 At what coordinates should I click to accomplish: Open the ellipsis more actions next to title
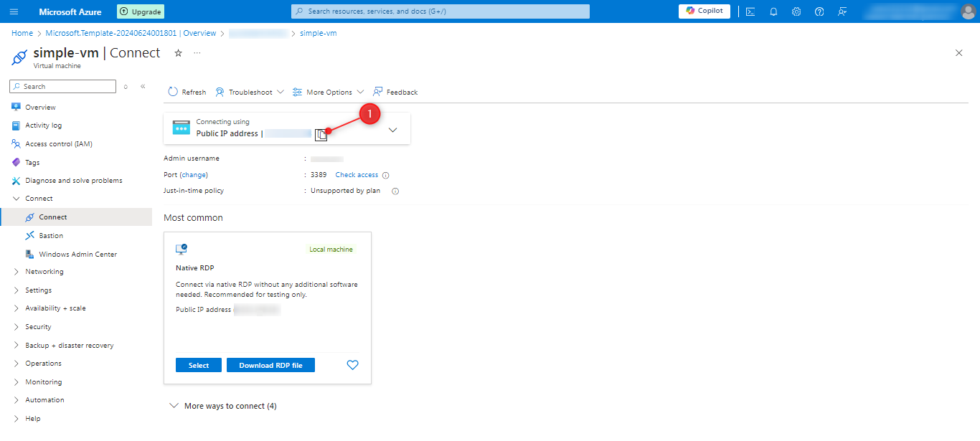197,53
